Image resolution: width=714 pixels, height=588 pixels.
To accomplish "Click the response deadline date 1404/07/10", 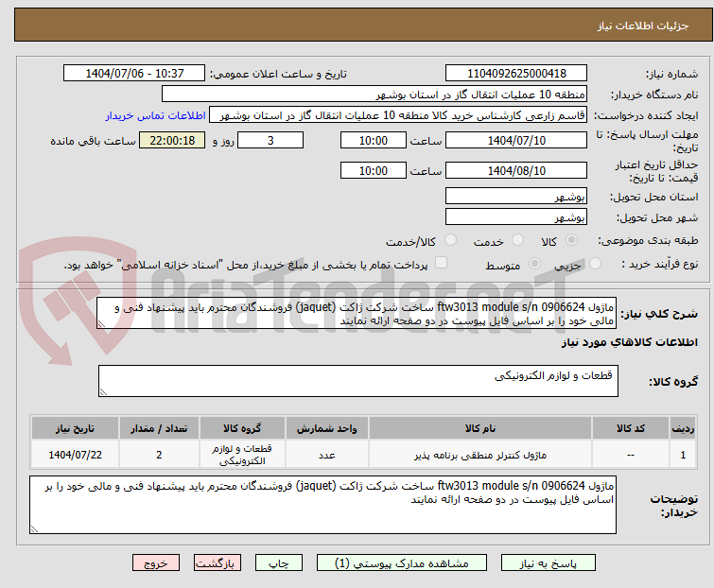I will (x=516, y=140).
